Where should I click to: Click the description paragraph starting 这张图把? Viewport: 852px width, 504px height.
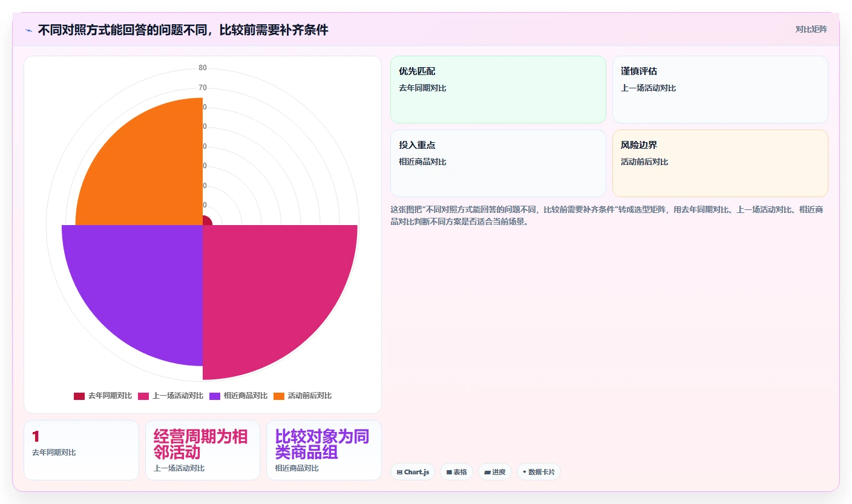pyautogui.click(x=607, y=215)
